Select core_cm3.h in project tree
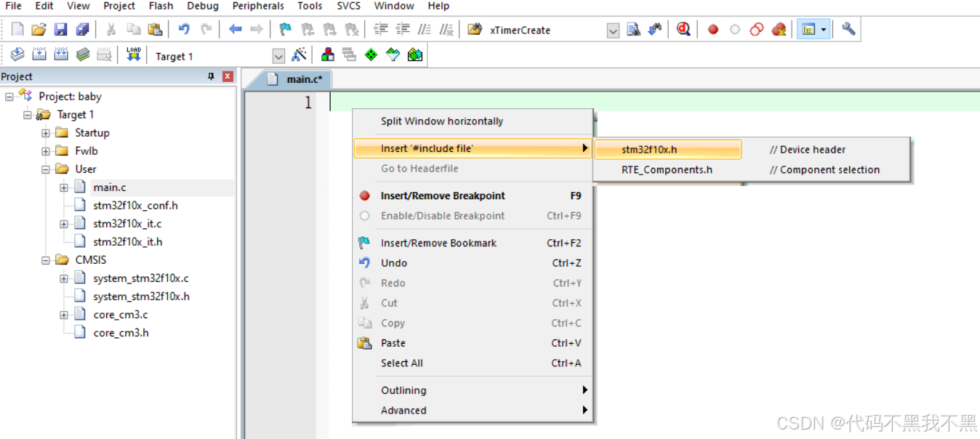This screenshot has width=980, height=439. click(x=121, y=333)
